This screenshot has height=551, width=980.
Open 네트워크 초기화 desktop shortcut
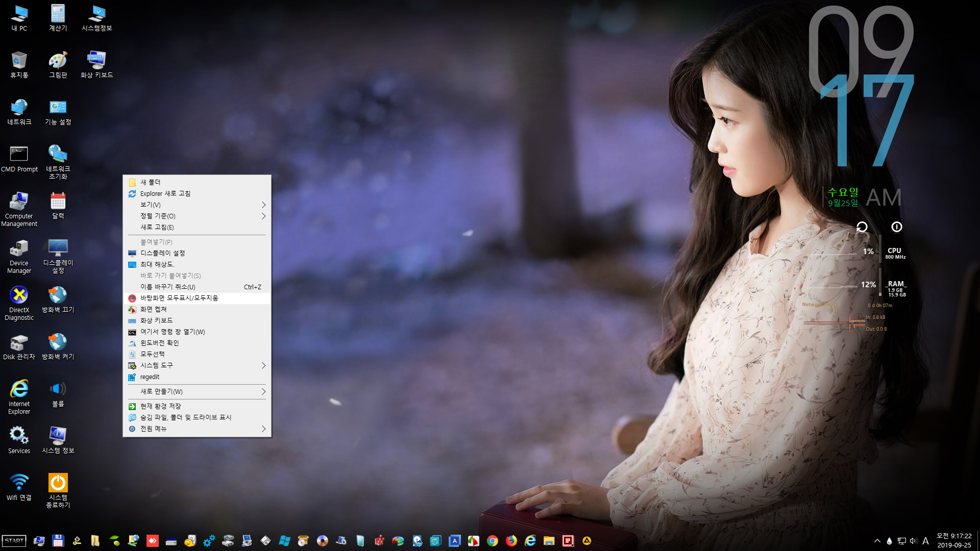pyautogui.click(x=58, y=162)
